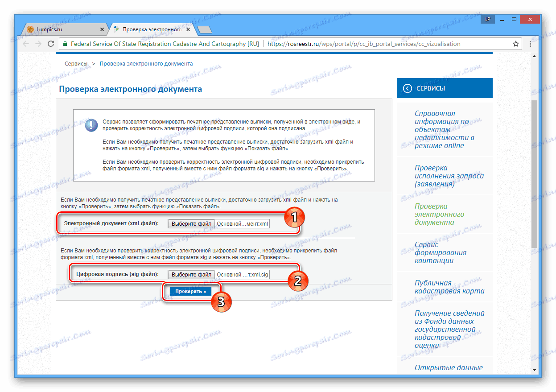Open Открытые данные link
The image size is (556, 392).
pyautogui.click(x=449, y=367)
